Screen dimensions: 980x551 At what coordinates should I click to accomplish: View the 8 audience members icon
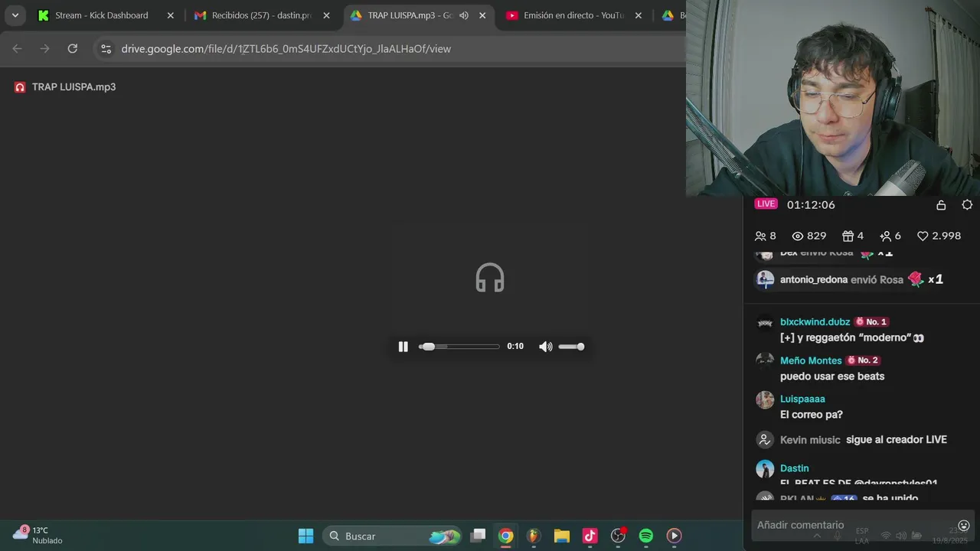point(765,236)
